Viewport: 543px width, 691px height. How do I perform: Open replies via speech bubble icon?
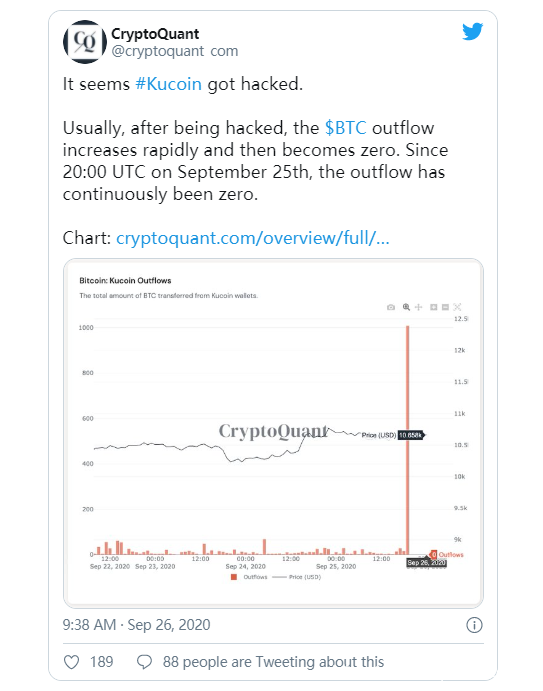[x=144, y=662]
